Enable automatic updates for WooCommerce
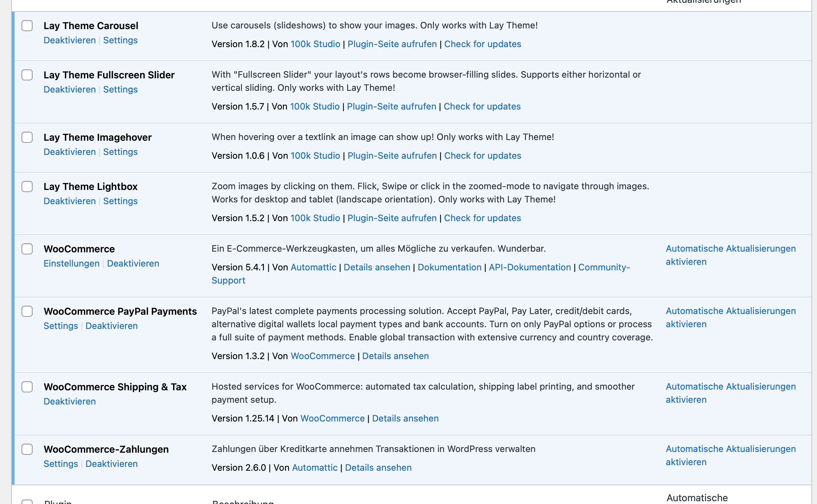Screen dimensions: 817x504 [x=730, y=255]
